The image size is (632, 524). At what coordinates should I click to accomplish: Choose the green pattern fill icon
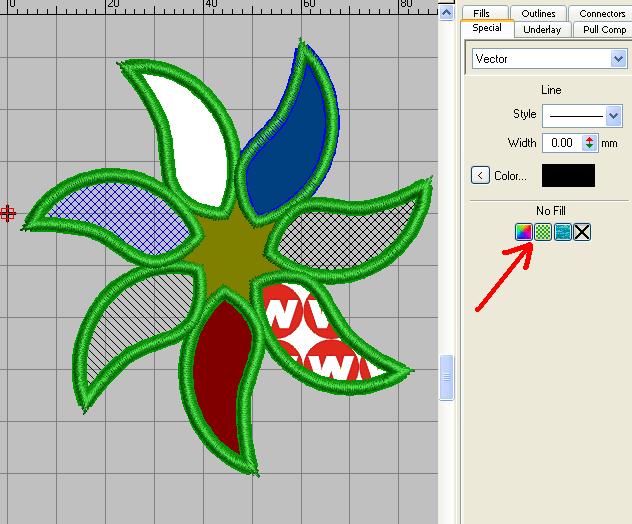[542, 232]
